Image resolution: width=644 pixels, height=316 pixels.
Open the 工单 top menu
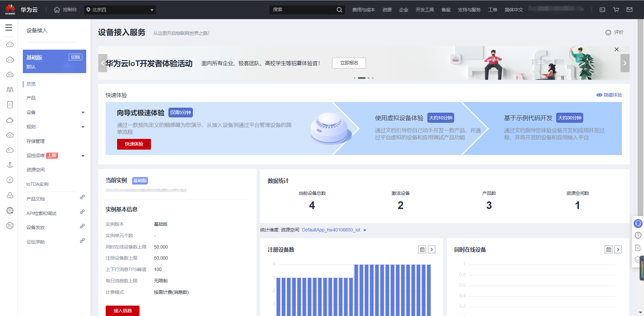[x=493, y=10]
